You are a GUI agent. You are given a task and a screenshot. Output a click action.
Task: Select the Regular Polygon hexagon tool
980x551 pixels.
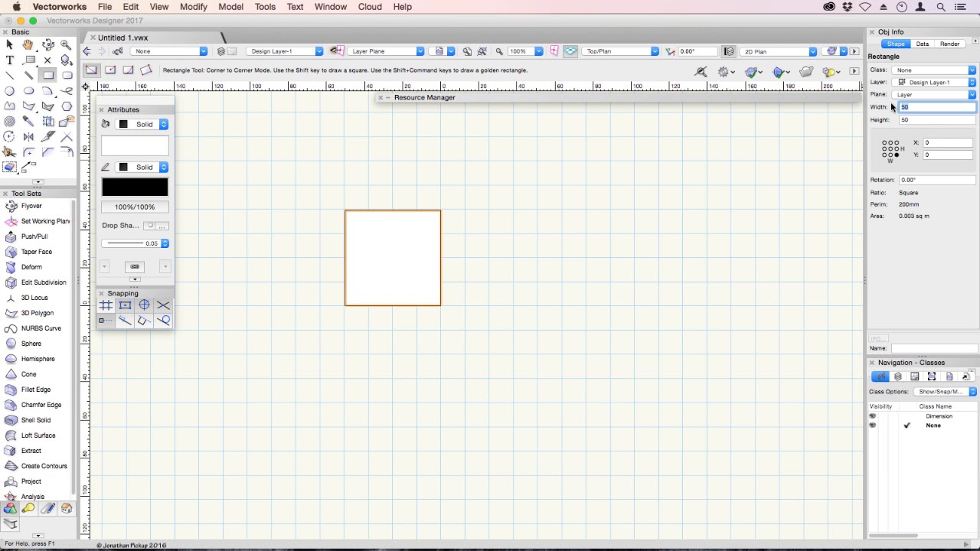click(x=67, y=106)
